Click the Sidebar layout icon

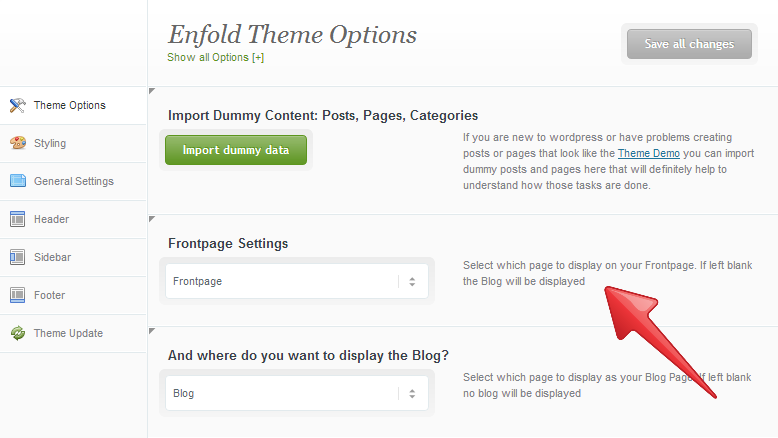(17, 257)
